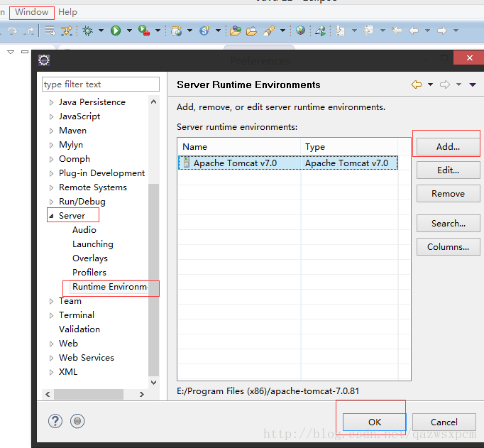Click the Debug bug icon in Eclipse toolbar

pos(88,31)
